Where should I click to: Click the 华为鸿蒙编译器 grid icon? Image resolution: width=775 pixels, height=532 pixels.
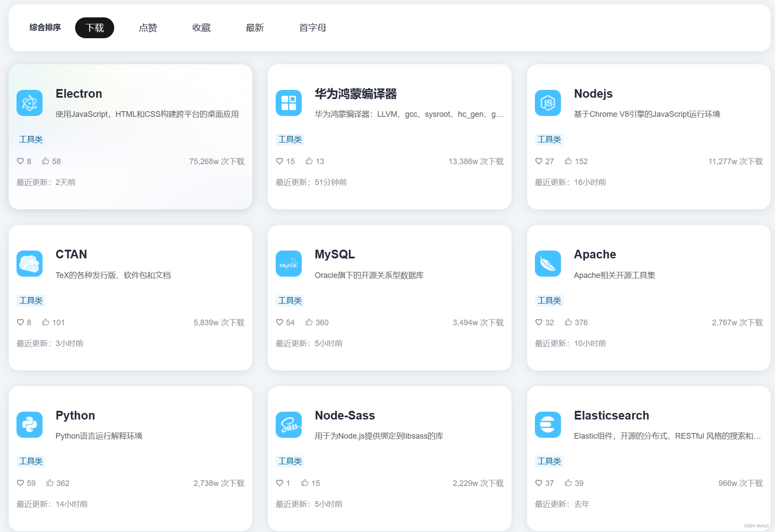coord(289,103)
